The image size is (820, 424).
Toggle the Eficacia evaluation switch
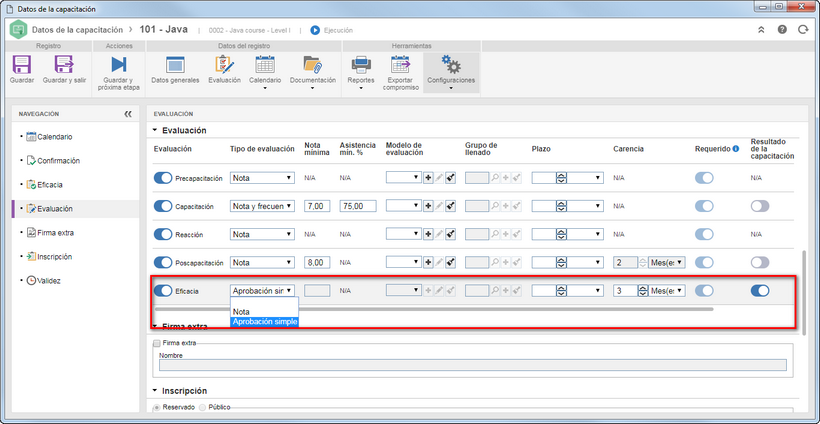[163, 291]
